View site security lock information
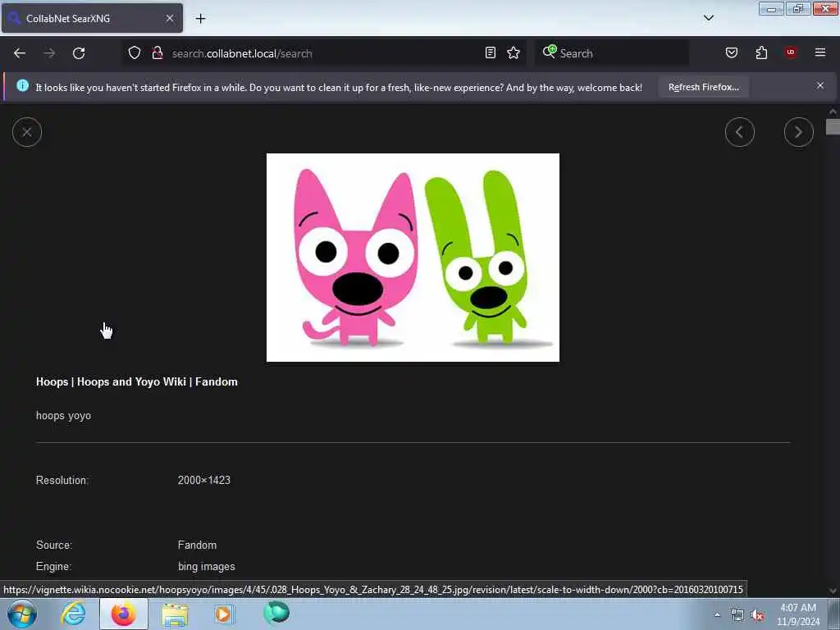Viewport: 840px width, 630px height. [157, 53]
